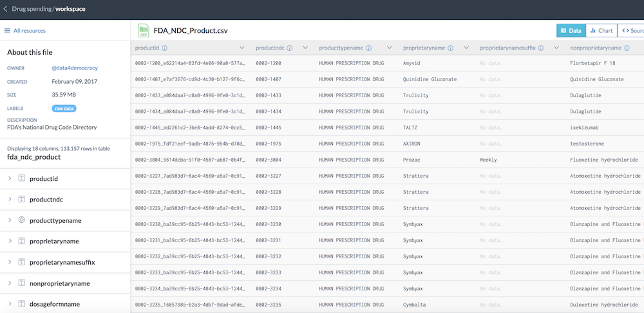Click the back arrow beside Drug spending
Screen dimensions: 644x313
(x=6, y=9)
